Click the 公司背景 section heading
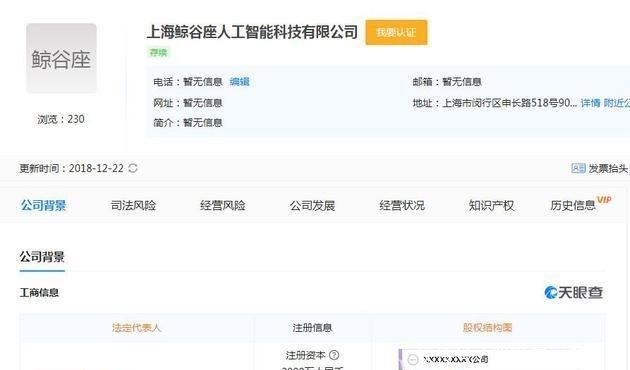Screen dimensions: 630x370 (42, 257)
